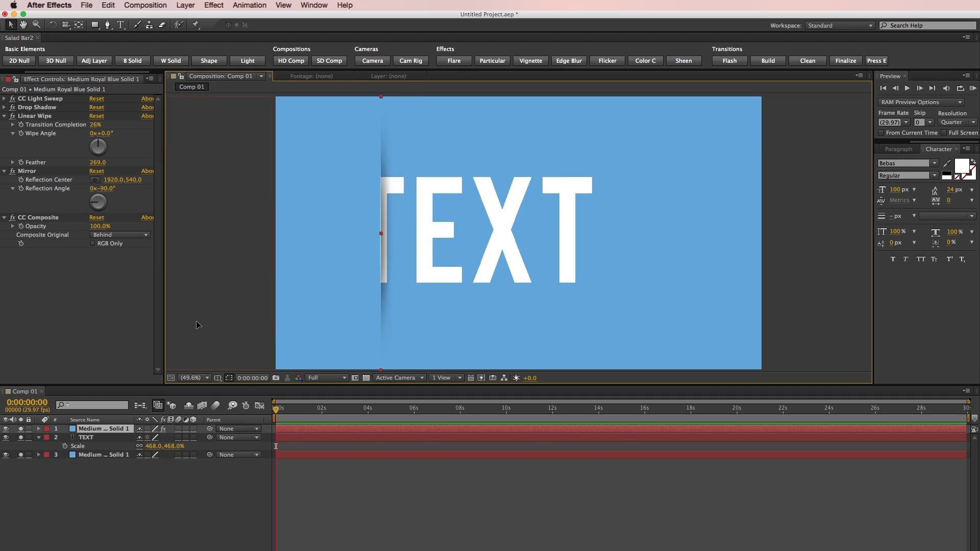This screenshot has height=551, width=980.
Task: Select the Clone Stamp tool
Action: click(x=149, y=24)
